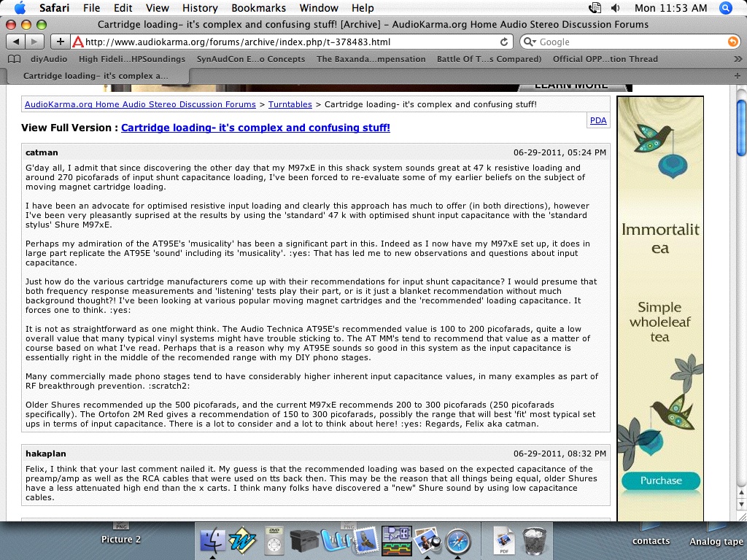
Task: Follow the Turntables breadcrumb link
Action: point(290,104)
